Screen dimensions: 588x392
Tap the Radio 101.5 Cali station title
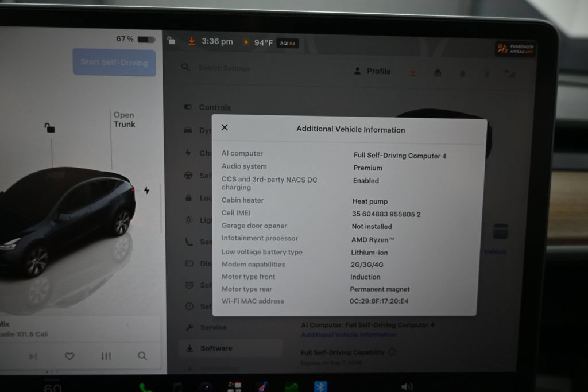[24, 334]
